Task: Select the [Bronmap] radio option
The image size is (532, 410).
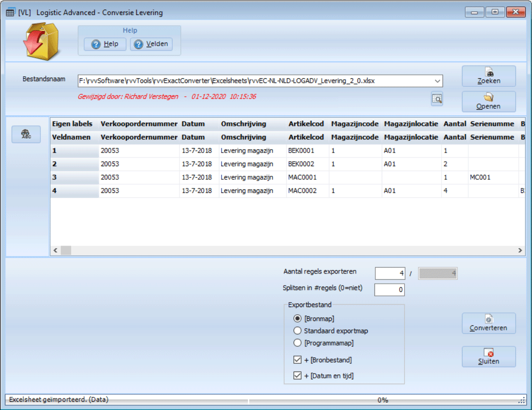Action: tap(298, 319)
